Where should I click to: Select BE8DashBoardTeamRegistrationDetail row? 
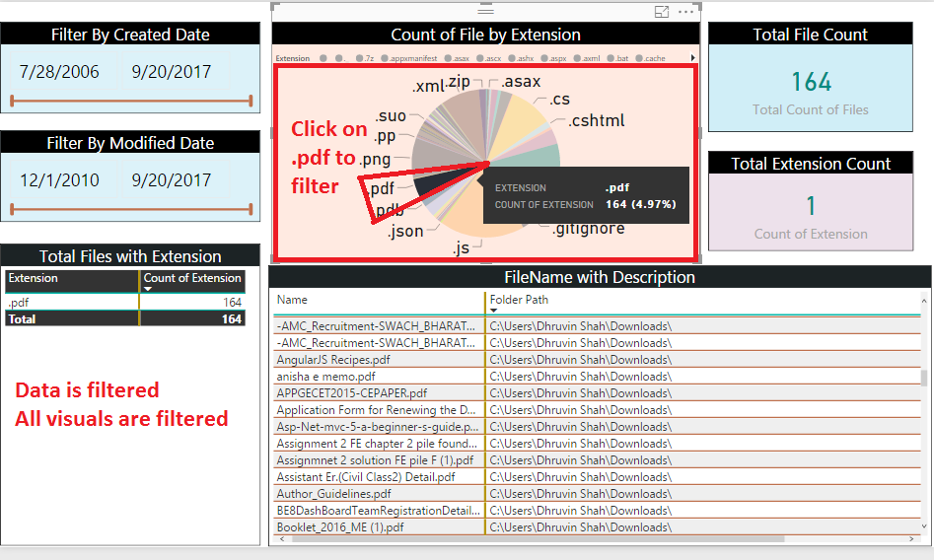(598, 510)
